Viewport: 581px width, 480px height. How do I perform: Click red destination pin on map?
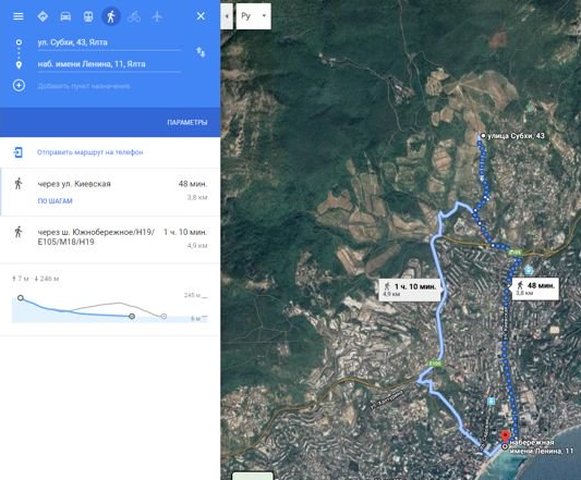pos(505,436)
